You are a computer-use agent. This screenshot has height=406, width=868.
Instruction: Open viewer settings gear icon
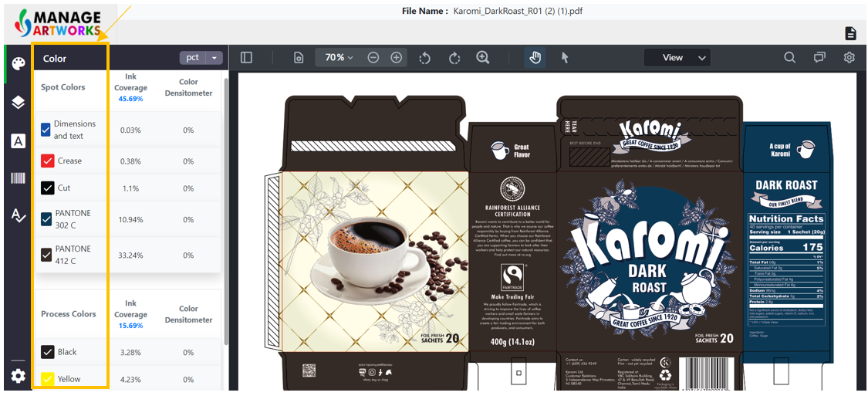click(x=849, y=58)
